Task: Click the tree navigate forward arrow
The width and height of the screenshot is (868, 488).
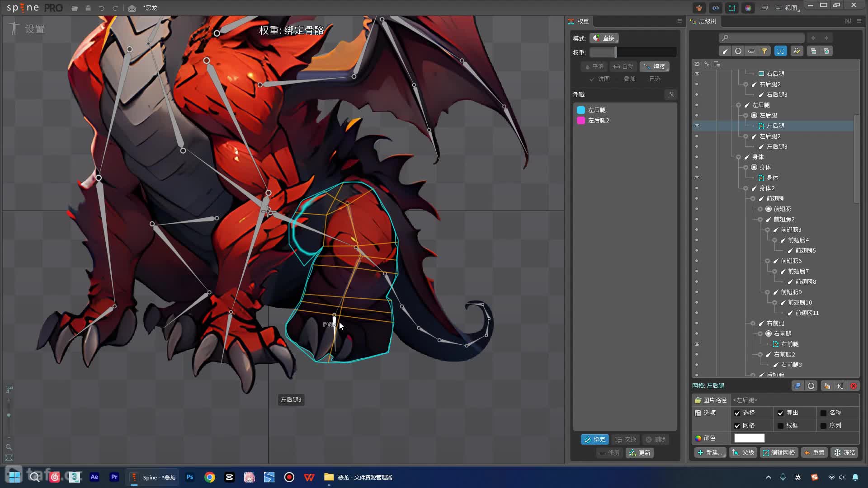Action: click(x=826, y=38)
